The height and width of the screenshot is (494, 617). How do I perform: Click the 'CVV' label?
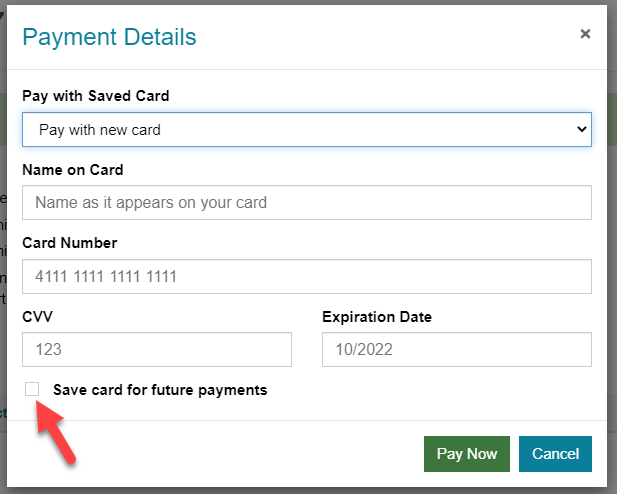click(37, 316)
